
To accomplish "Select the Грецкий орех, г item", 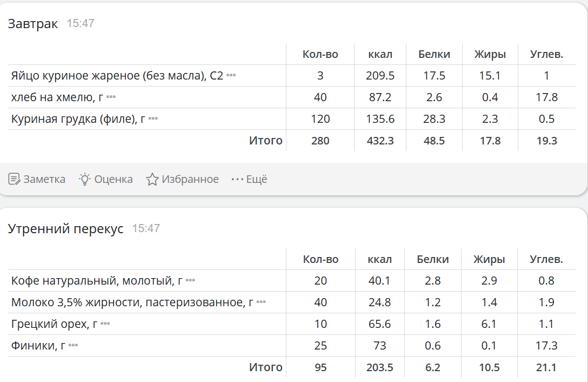I will tap(55, 324).
